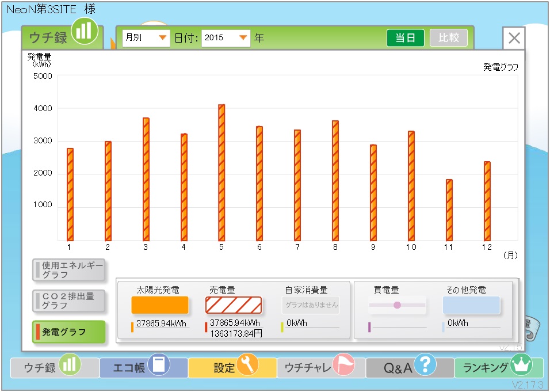
Task: Click the 発電量 (kWh) axis title
Action: [x=40, y=60]
